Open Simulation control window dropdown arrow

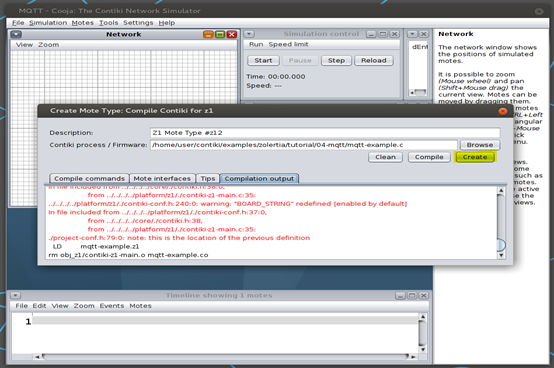point(249,34)
